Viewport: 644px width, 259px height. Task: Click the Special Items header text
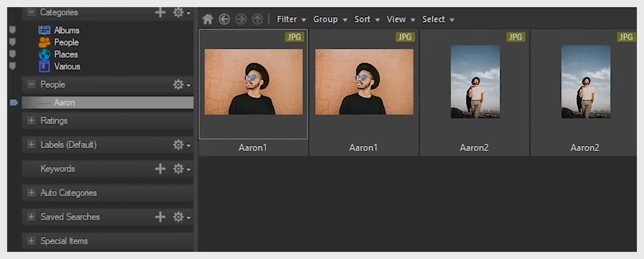64,241
